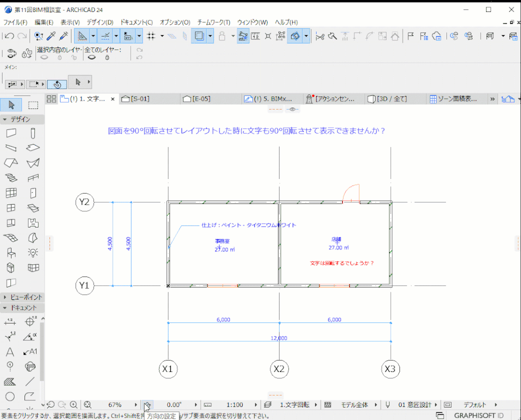Click the tab overview grid icon
The width and height of the screenshot is (521, 420).
[x=51, y=99]
